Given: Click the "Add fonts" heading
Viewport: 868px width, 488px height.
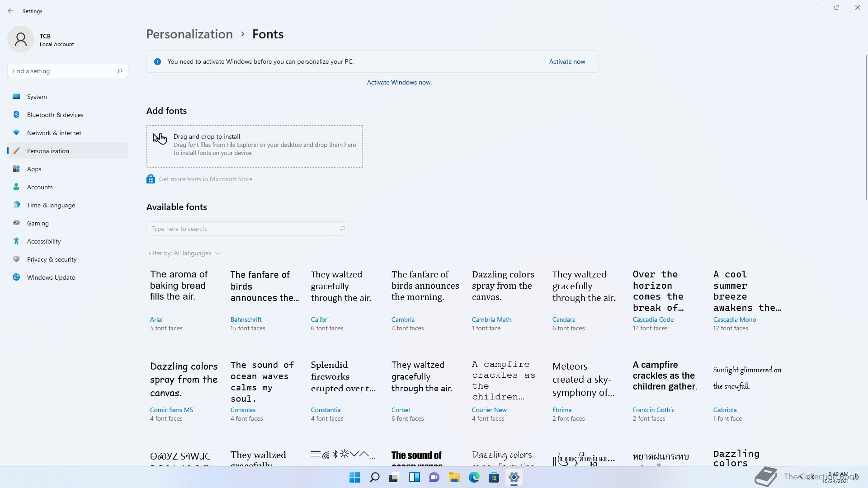Looking at the screenshot, I should (166, 111).
